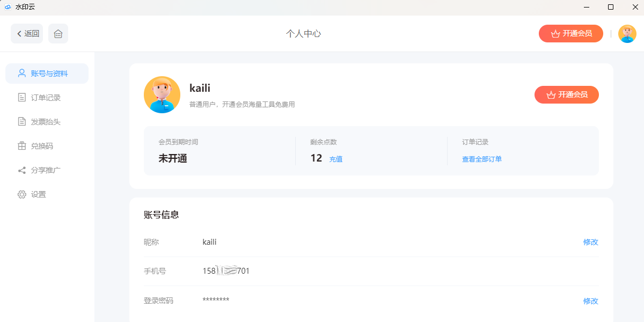Screen dimensions: 644x322
Task: Click the 充值 link next to points
Action: (x=336, y=159)
